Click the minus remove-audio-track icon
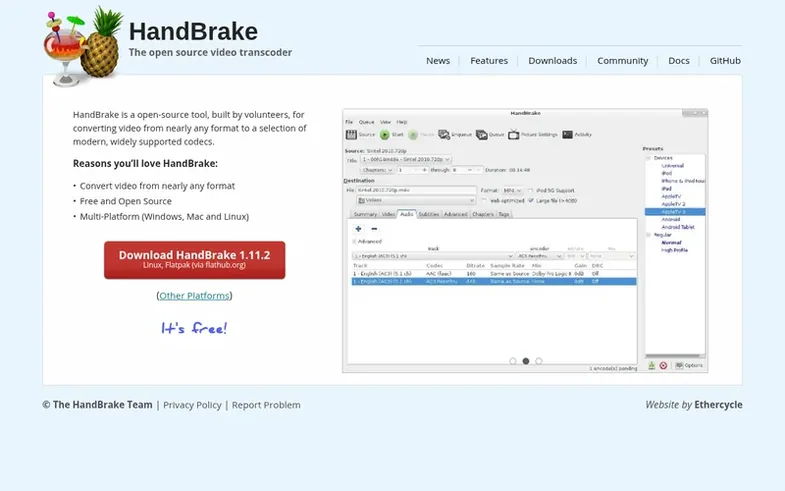 (x=374, y=229)
